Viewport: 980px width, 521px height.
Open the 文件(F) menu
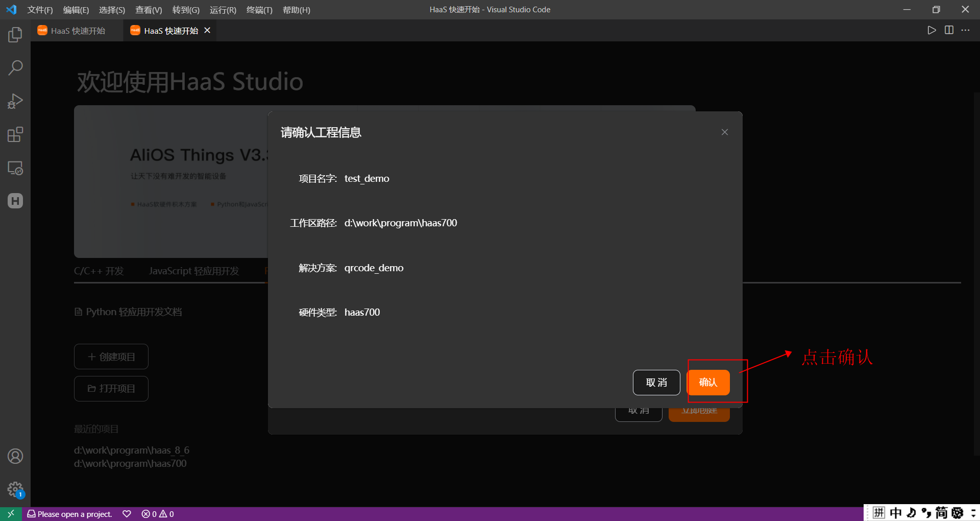40,10
